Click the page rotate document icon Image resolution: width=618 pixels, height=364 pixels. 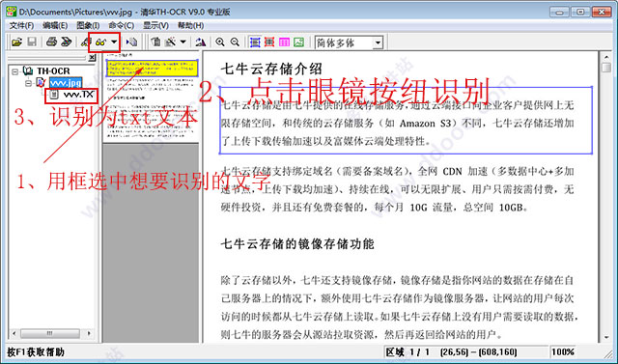tap(156, 42)
